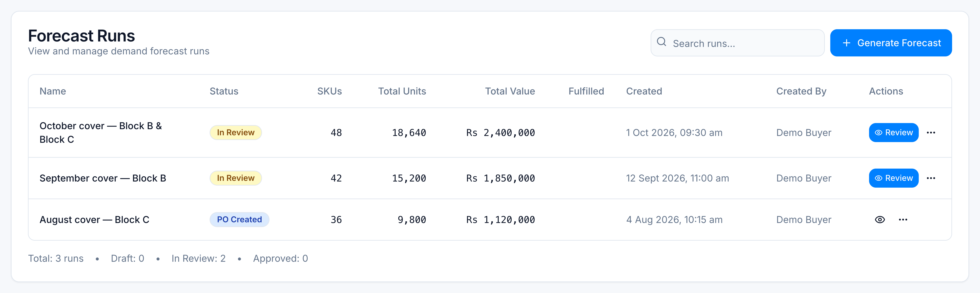The width and height of the screenshot is (980, 293).
Task: Click the Actions column header
Action: pos(886,91)
